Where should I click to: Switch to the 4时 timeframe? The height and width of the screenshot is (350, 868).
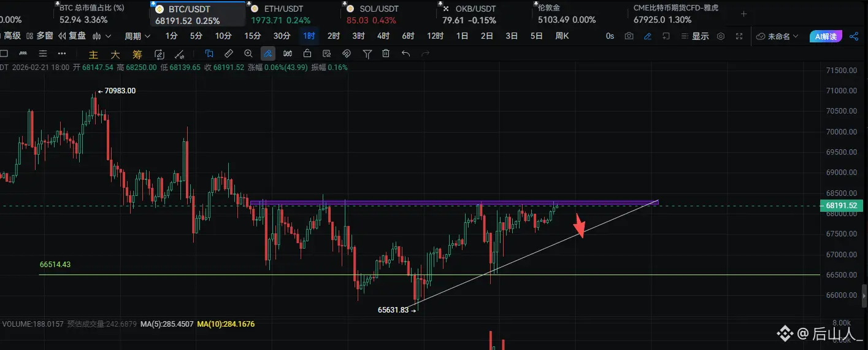pos(383,36)
